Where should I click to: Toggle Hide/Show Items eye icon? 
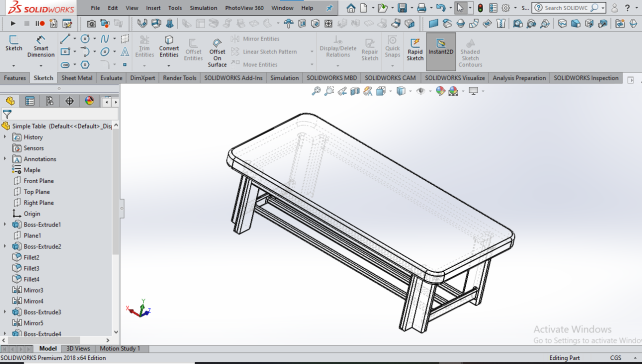420,91
